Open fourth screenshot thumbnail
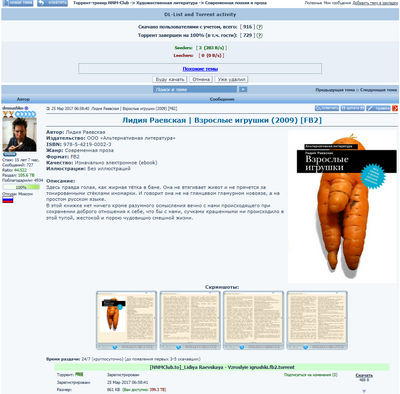This screenshot has height=394, width=400. (x=317, y=320)
